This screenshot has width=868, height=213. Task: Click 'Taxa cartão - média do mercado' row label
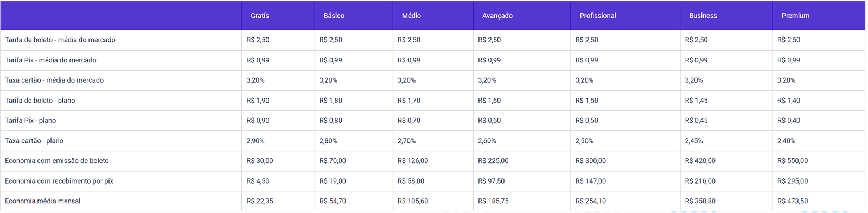pos(54,80)
